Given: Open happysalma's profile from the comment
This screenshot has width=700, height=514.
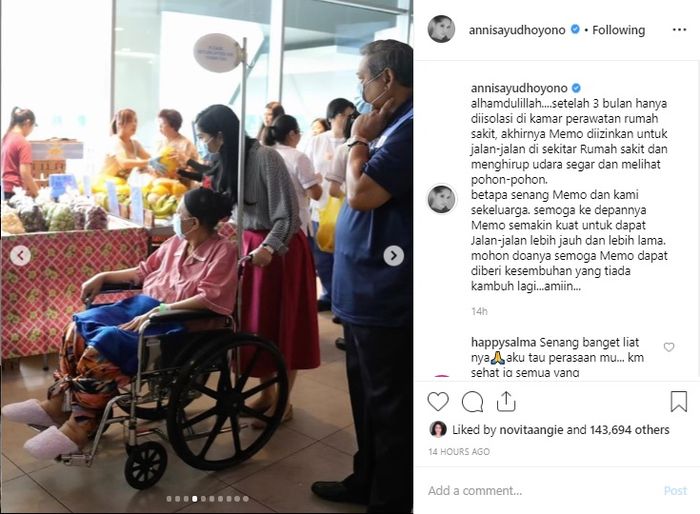Looking at the screenshot, I should pyautogui.click(x=504, y=343).
